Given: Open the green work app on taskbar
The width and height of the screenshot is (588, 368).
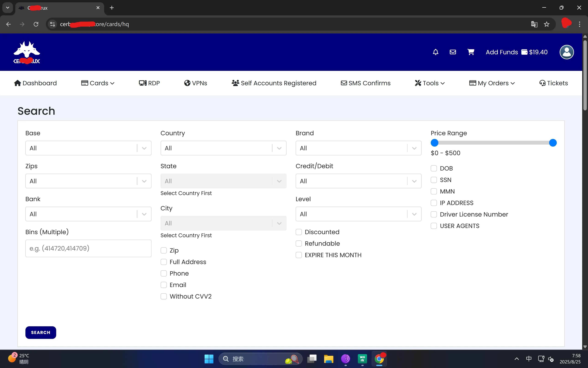Looking at the screenshot, I should (362, 359).
